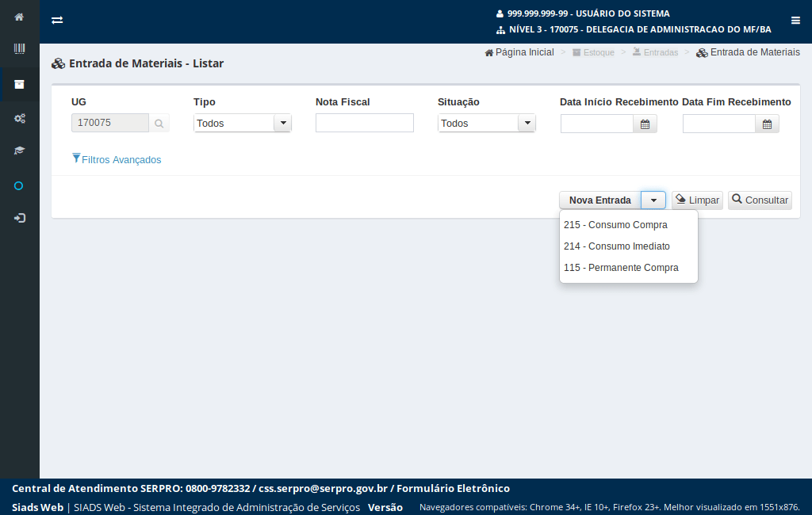Open the barcode icon in the sidebar
Screen dimensions: 812x515
(x=19, y=49)
